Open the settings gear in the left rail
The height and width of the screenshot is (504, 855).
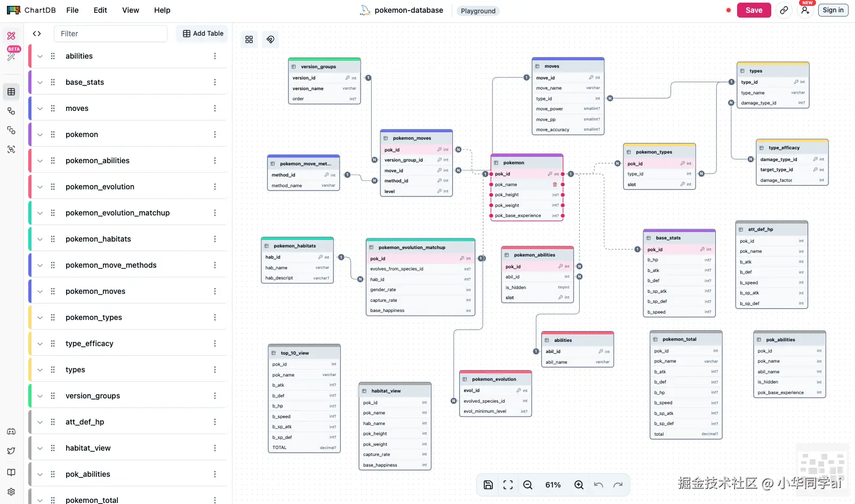[11, 492]
